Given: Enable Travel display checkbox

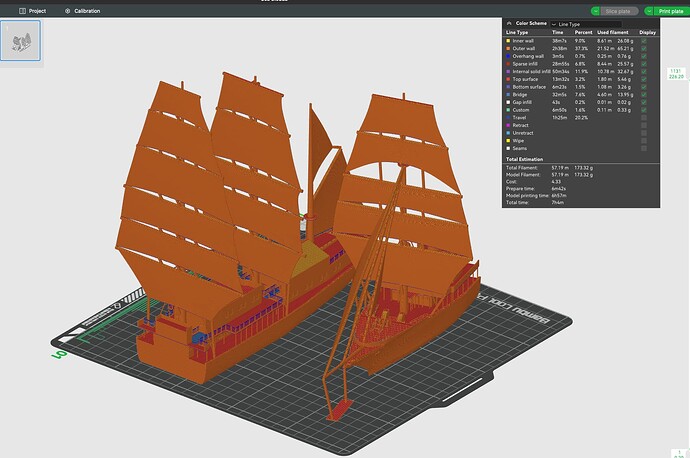Looking at the screenshot, I should [x=644, y=118].
